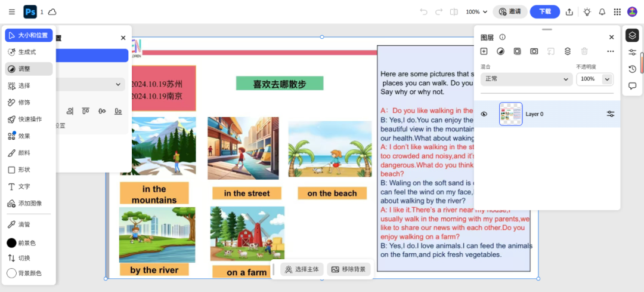This screenshot has height=292, width=644.
Task: Open the hamburger main menu
Action: pyautogui.click(x=12, y=12)
